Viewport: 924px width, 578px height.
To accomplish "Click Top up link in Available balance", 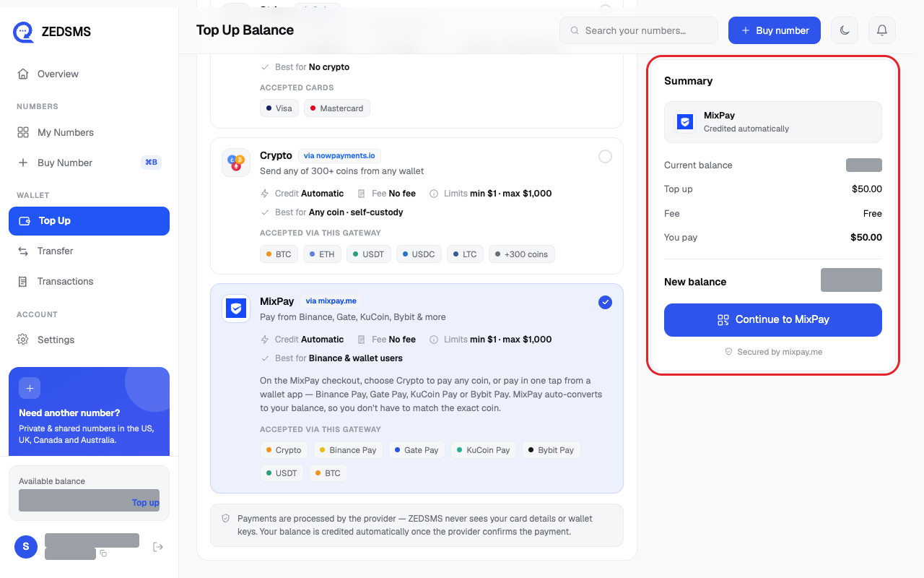I will coord(145,502).
